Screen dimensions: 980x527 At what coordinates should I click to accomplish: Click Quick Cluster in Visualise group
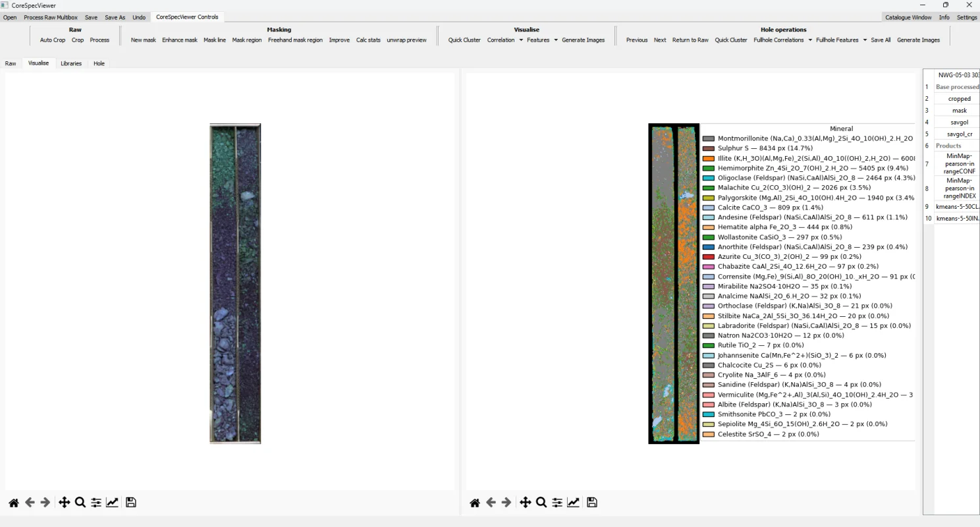coord(464,40)
